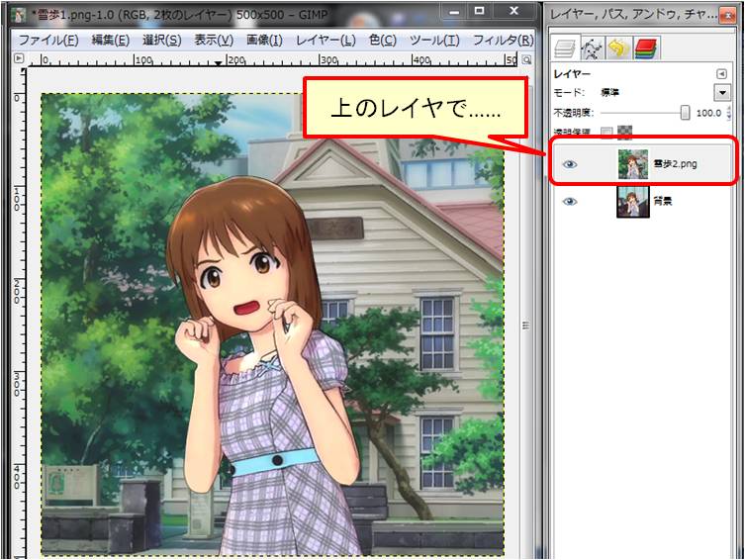Image resolution: width=745 pixels, height=560 pixels.
Task: Open the 表示(V) menu
Action: 214,41
